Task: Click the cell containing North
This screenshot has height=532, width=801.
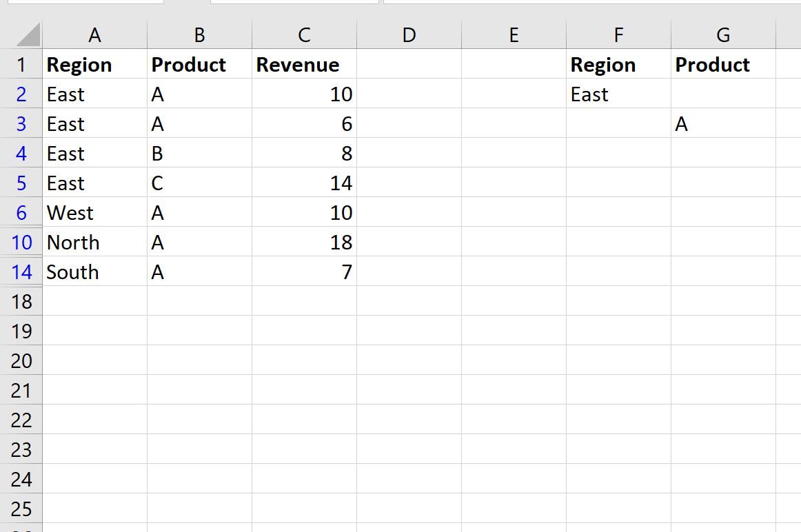Action: pyautogui.click(x=94, y=242)
